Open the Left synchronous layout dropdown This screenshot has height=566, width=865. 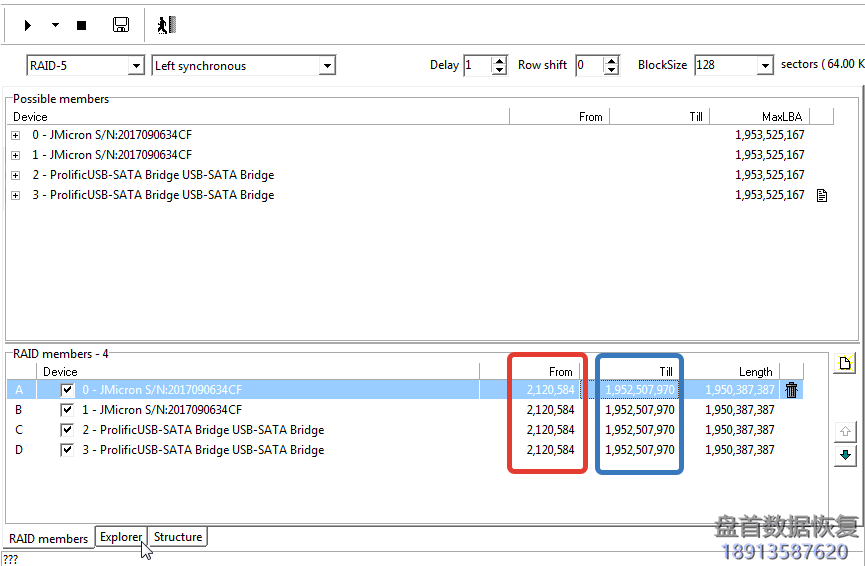tap(327, 66)
